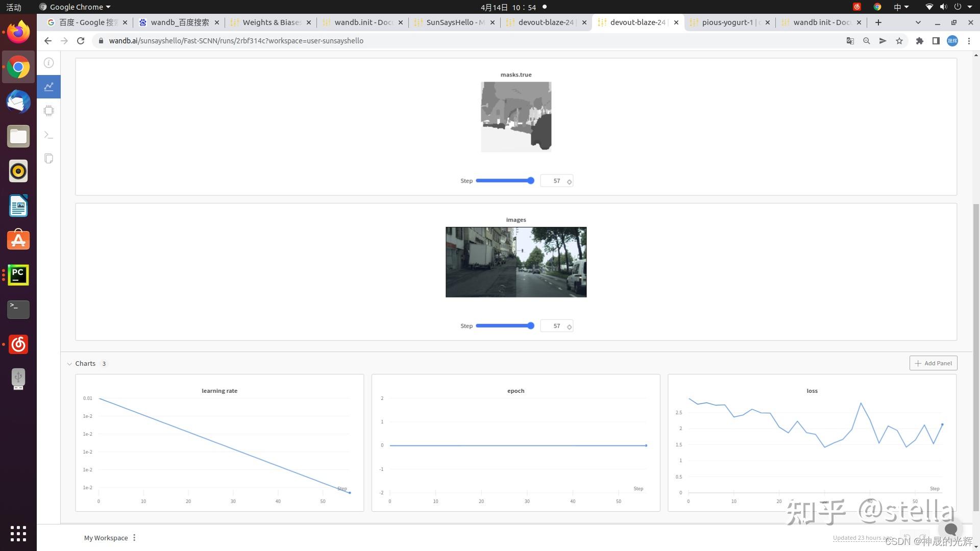Expand the Chrome tab search dropdown
This screenshot has height=551, width=980.
[918, 22]
